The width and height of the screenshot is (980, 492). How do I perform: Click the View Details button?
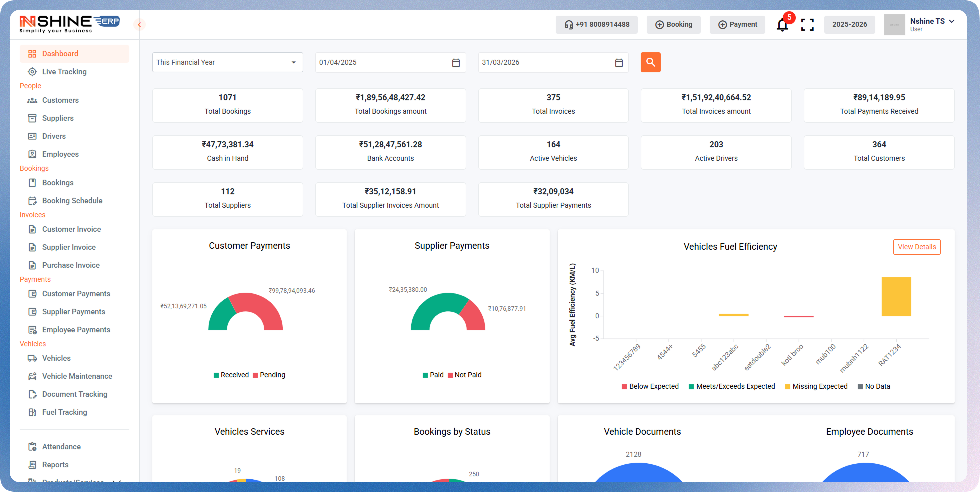[916, 247]
